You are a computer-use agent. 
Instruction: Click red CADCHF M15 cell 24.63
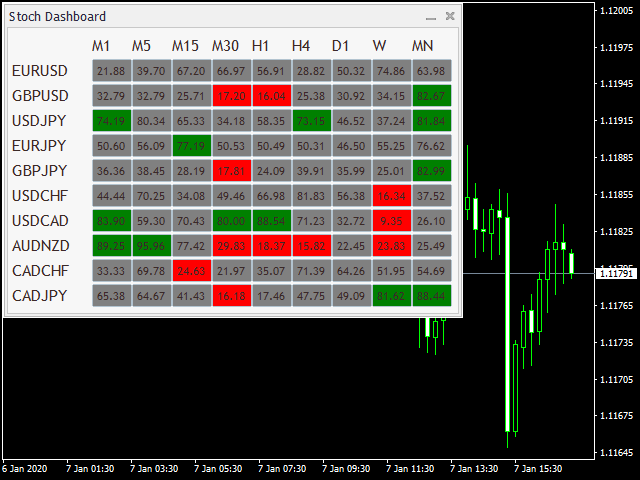coord(191,271)
